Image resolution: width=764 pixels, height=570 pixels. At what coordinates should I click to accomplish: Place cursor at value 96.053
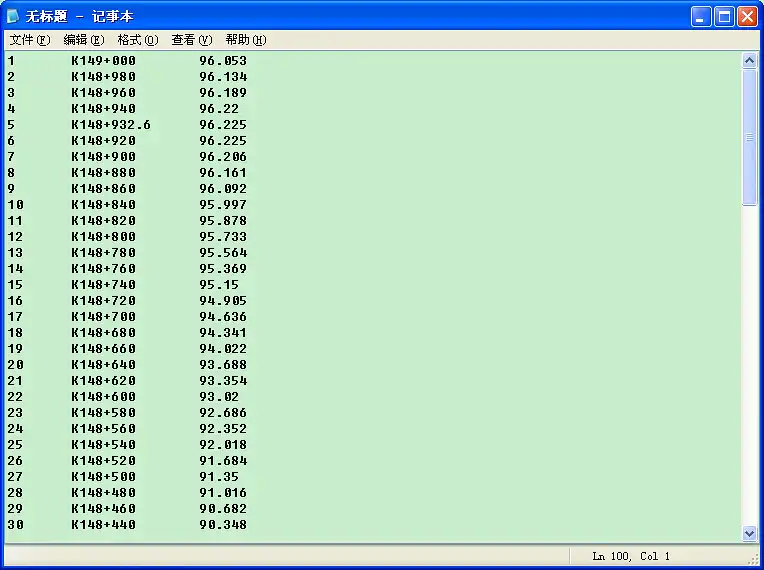[222, 61]
